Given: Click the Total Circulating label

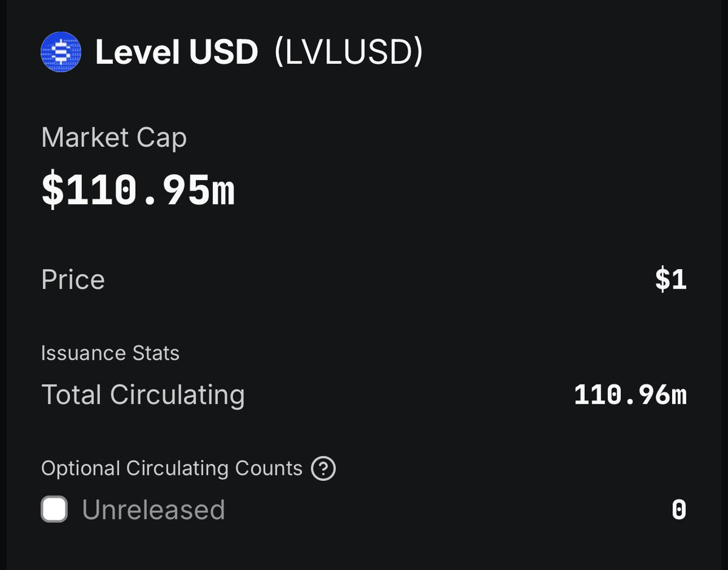Looking at the screenshot, I should pos(143,395).
